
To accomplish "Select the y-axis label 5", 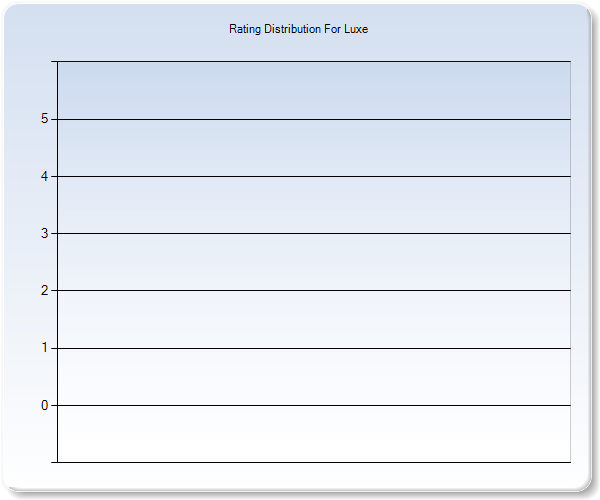I will tap(44, 119).
